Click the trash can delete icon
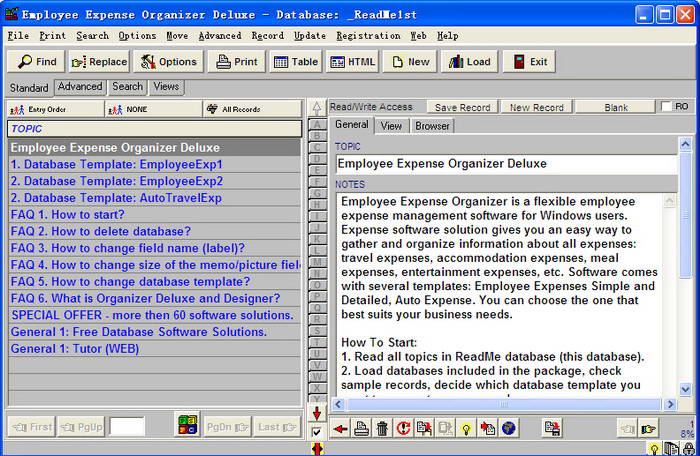This screenshot has height=456, width=700. tap(382, 429)
